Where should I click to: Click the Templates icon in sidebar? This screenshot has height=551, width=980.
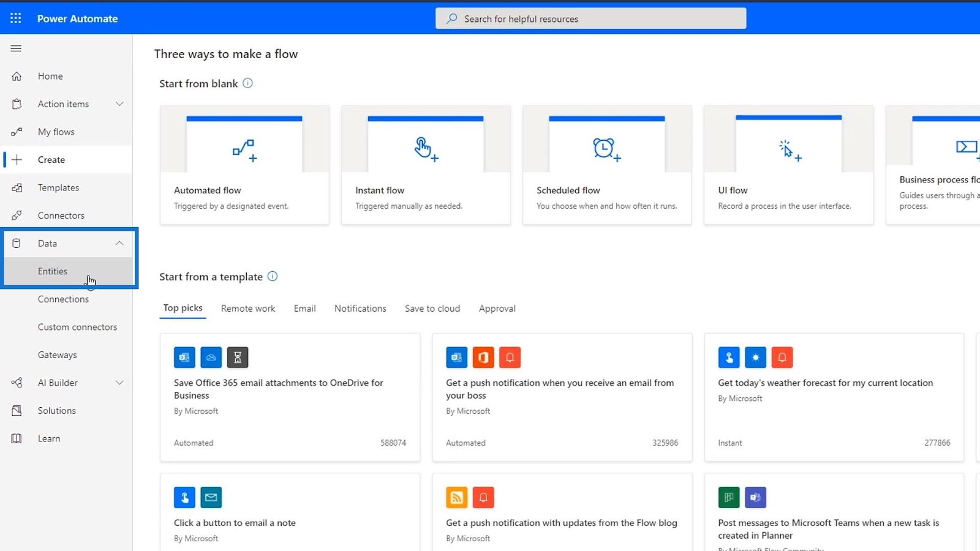[x=17, y=187]
